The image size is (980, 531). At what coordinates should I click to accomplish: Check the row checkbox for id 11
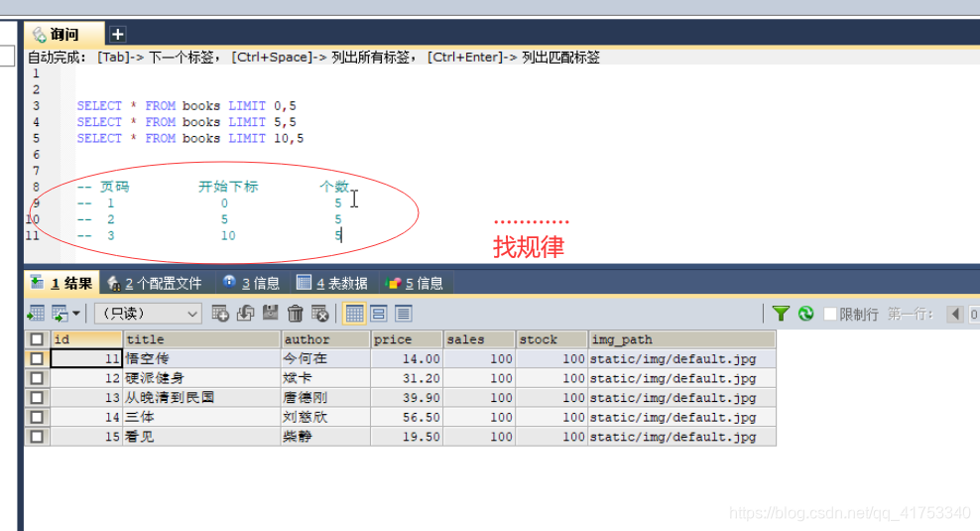point(37,358)
